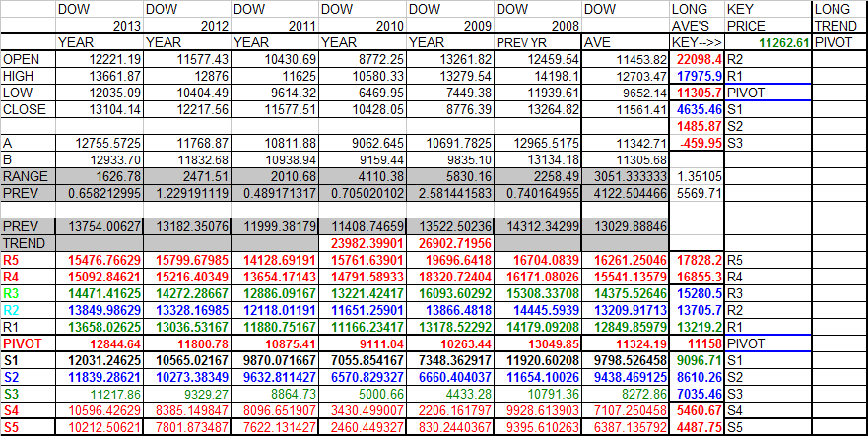Select the 2013 A value 12755.5725

pyautogui.click(x=100, y=143)
